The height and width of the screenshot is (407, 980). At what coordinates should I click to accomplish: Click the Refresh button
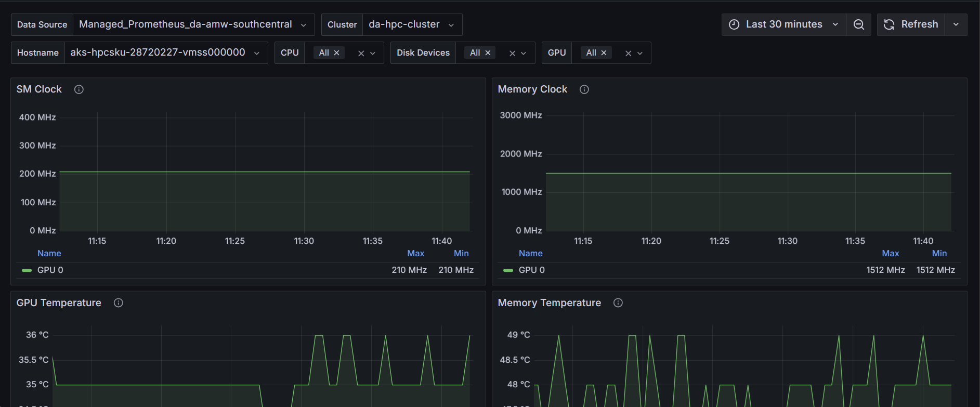[911, 25]
